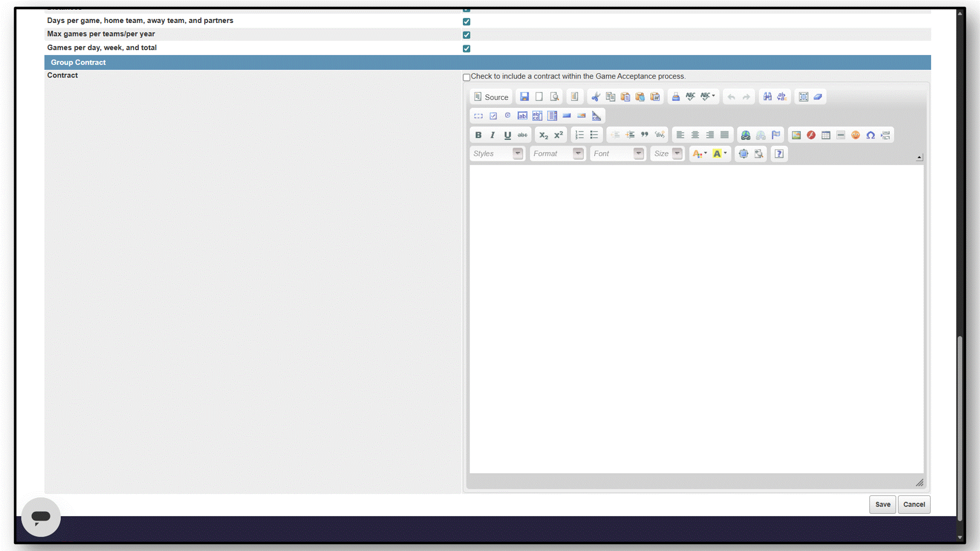Insert a Text Field icon
This screenshot has width=980, height=551.
coord(523,116)
